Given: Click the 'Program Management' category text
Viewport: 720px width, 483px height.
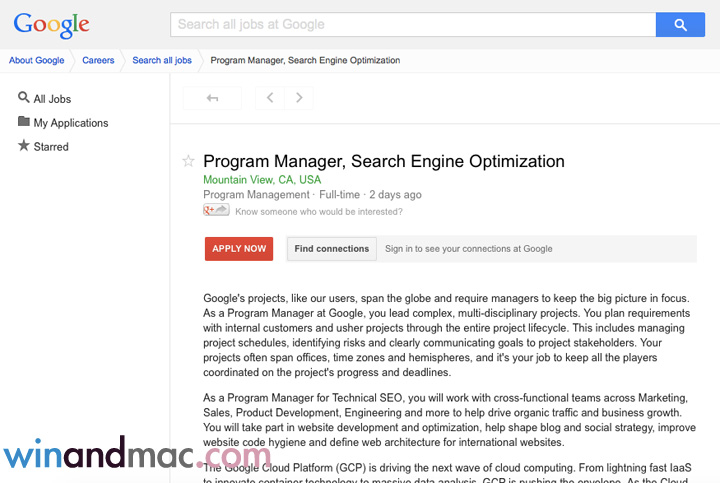Looking at the screenshot, I should click(x=257, y=195).
